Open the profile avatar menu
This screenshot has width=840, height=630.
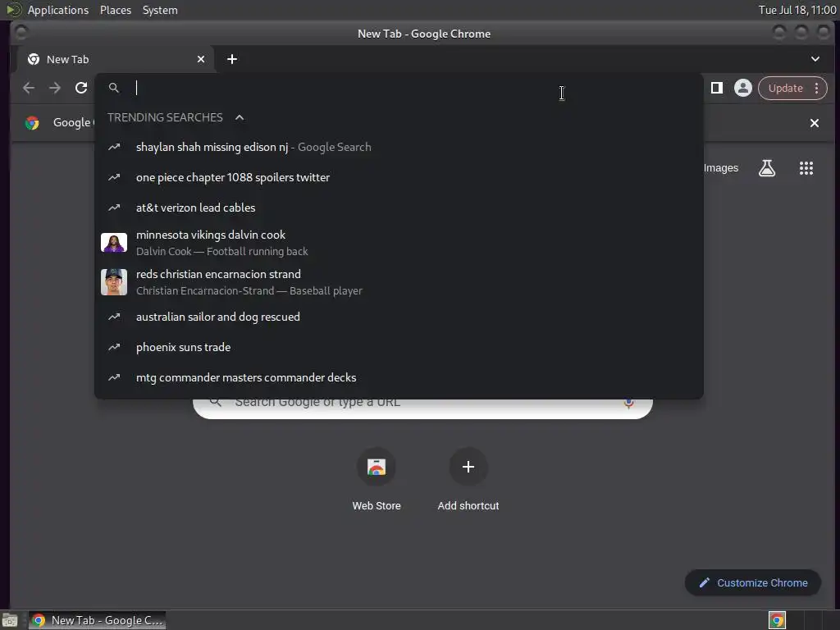[x=743, y=88]
